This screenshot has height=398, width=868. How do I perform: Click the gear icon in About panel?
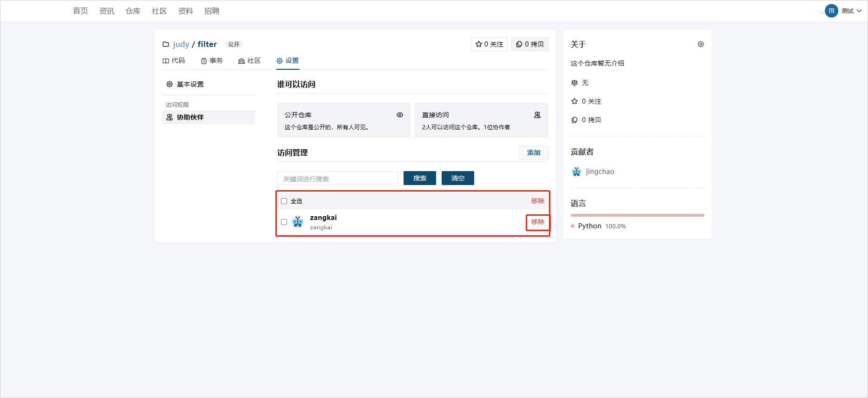click(x=700, y=44)
